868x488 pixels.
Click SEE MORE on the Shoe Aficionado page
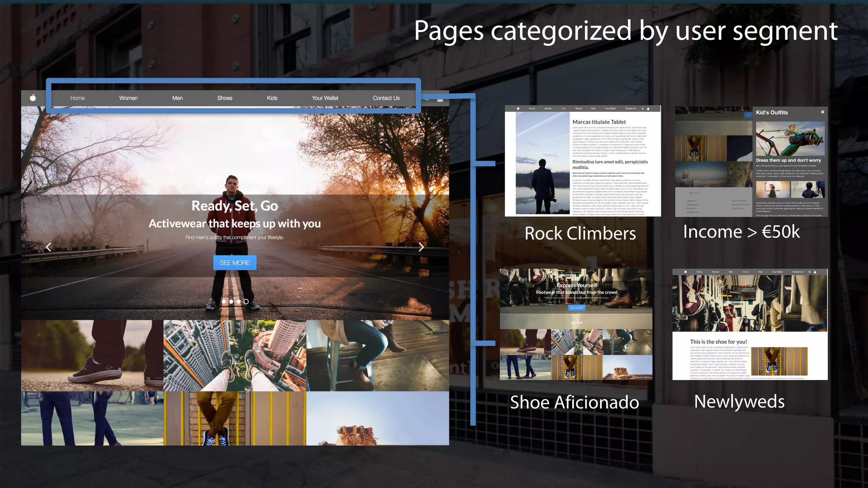click(577, 308)
